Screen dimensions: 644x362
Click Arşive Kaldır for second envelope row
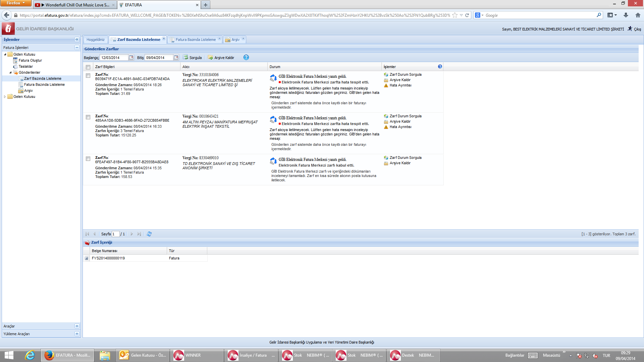400,121
